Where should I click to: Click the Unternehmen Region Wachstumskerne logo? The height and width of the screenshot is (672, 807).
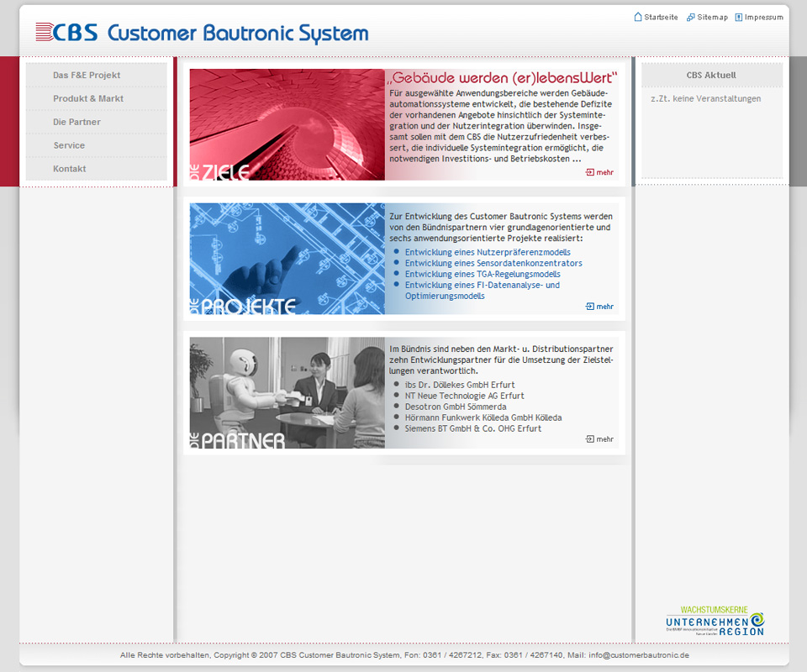715,621
